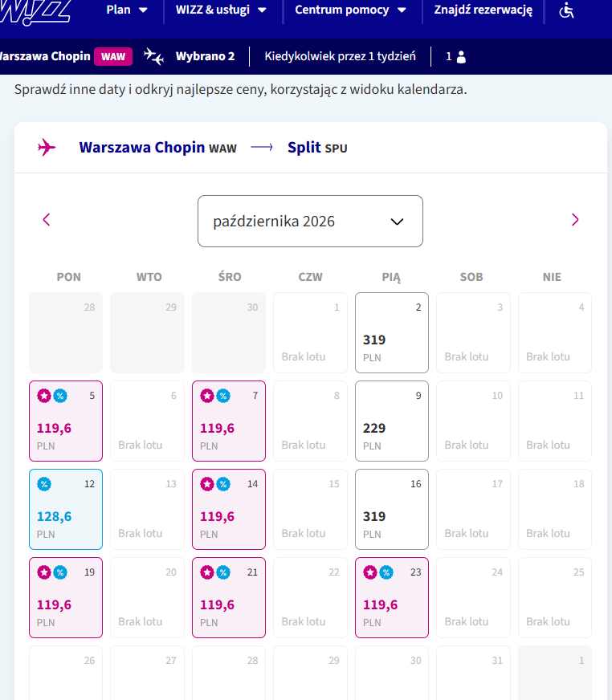612x700 pixels.
Task: Select October 16 flight for 319 PLN
Action: click(392, 510)
